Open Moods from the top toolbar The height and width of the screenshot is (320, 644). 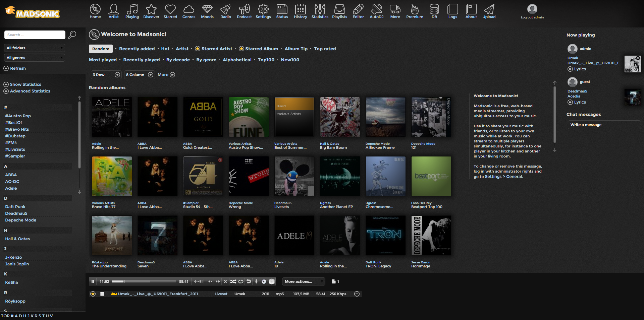(207, 11)
